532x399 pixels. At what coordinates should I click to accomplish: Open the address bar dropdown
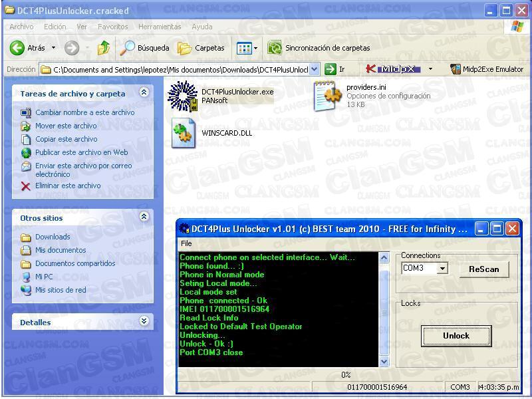click(x=315, y=69)
